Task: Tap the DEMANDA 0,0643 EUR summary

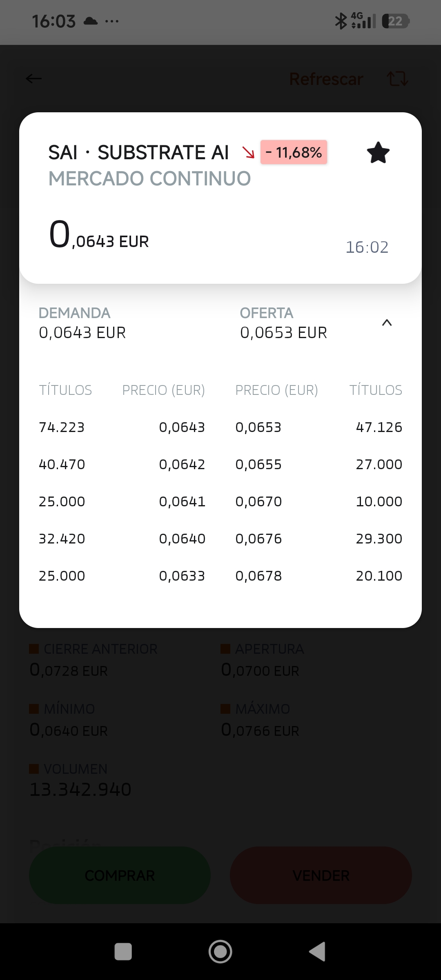Action: coord(82,323)
